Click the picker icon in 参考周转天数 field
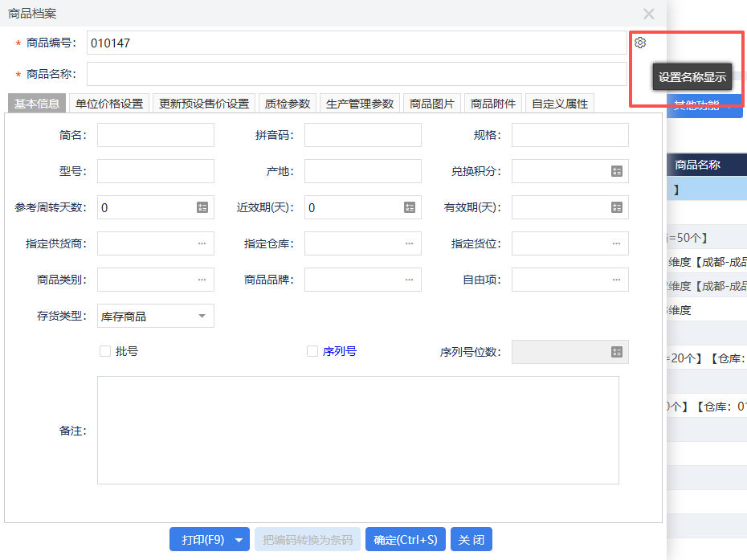The height and width of the screenshot is (560, 747). 204,206
